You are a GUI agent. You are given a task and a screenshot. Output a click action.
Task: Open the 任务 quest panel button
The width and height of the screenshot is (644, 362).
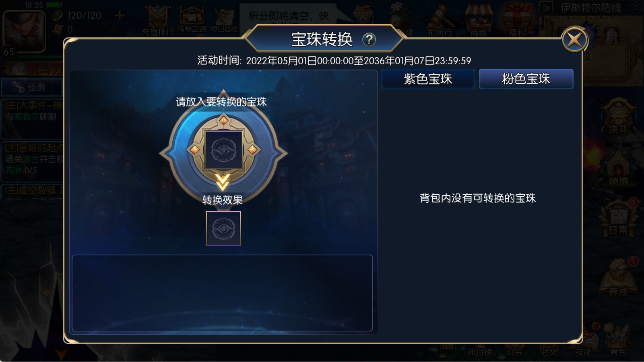pyautogui.click(x=32, y=87)
